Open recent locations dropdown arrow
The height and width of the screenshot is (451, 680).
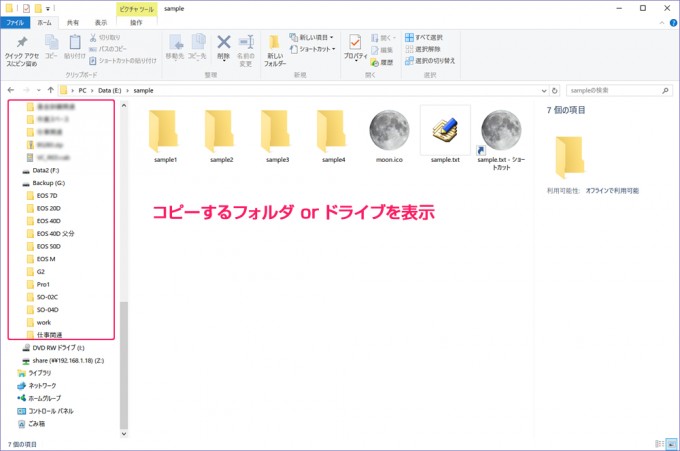tap(39, 90)
